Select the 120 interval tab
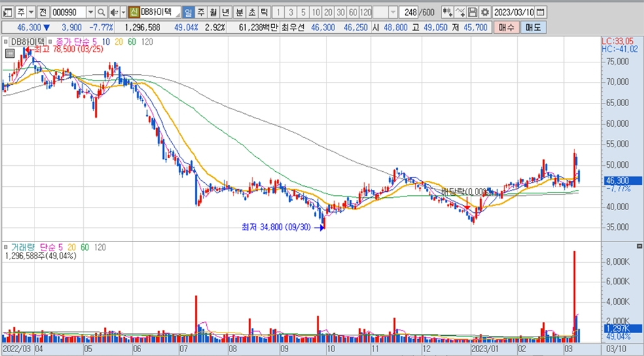The height and width of the screenshot is (356, 644). (x=366, y=12)
